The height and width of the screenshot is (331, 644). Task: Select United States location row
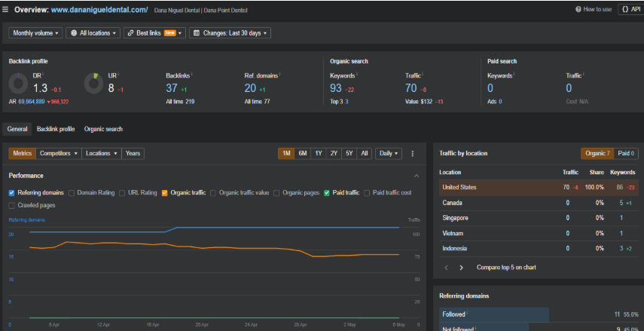point(539,188)
